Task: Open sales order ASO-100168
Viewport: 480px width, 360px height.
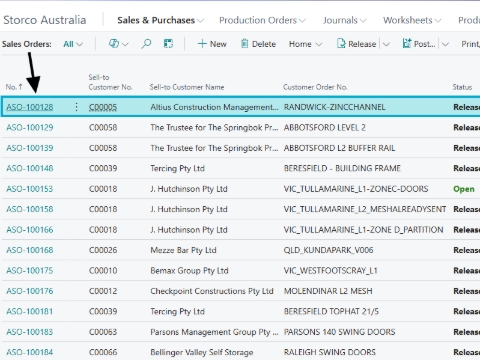Action: pos(30,250)
